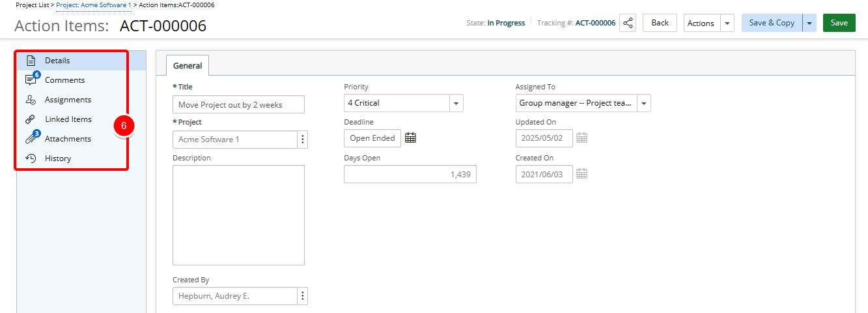This screenshot has width=868, height=313.
Task: Click the Project field three-dot menu
Action: pos(302,140)
